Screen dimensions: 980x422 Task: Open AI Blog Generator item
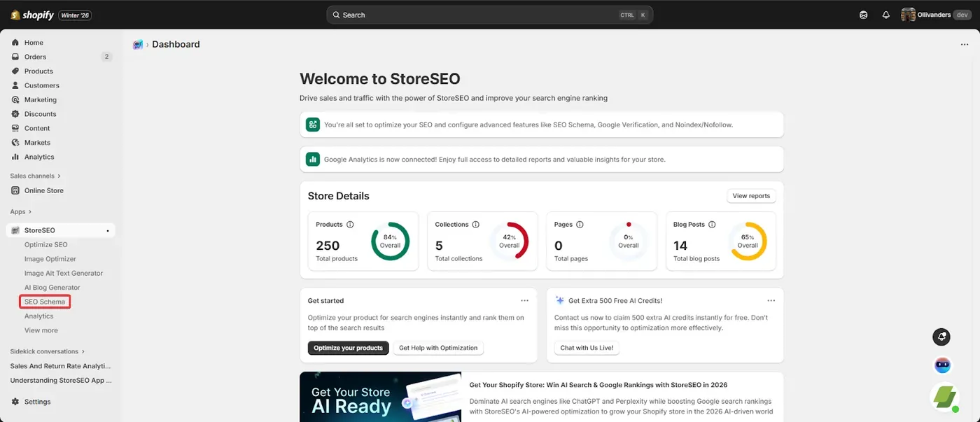(x=52, y=288)
